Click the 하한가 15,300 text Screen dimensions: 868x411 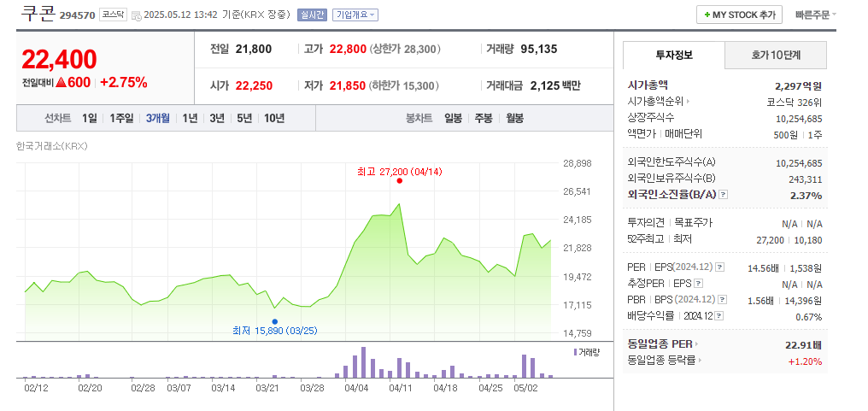pyautogui.click(x=404, y=85)
